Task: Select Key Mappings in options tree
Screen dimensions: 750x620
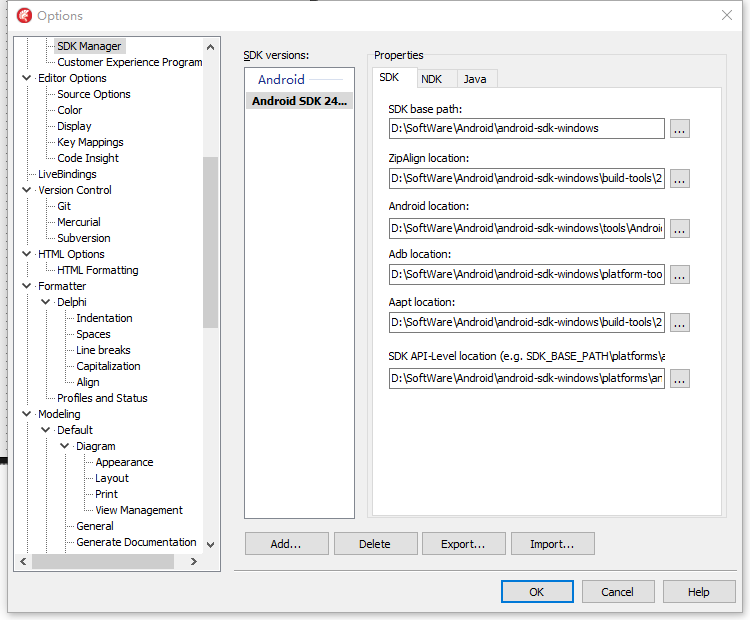Action: pyautogui.click(x=90, y=142)
